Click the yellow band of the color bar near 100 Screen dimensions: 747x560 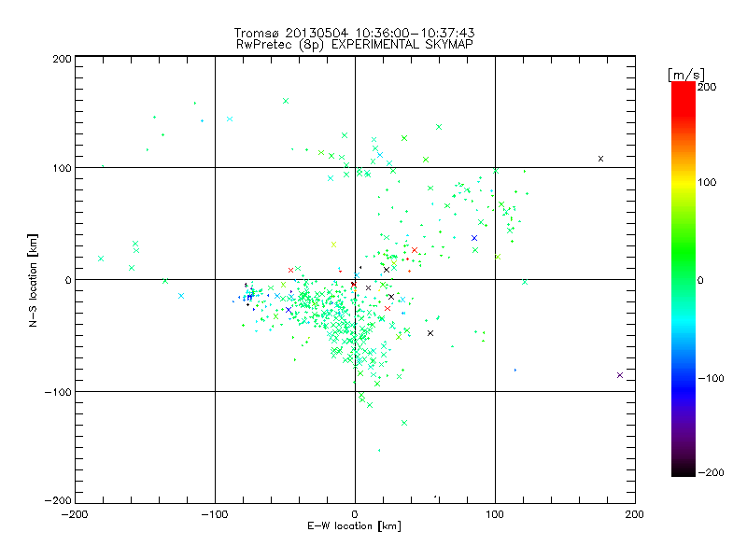[x=684, y=182]
